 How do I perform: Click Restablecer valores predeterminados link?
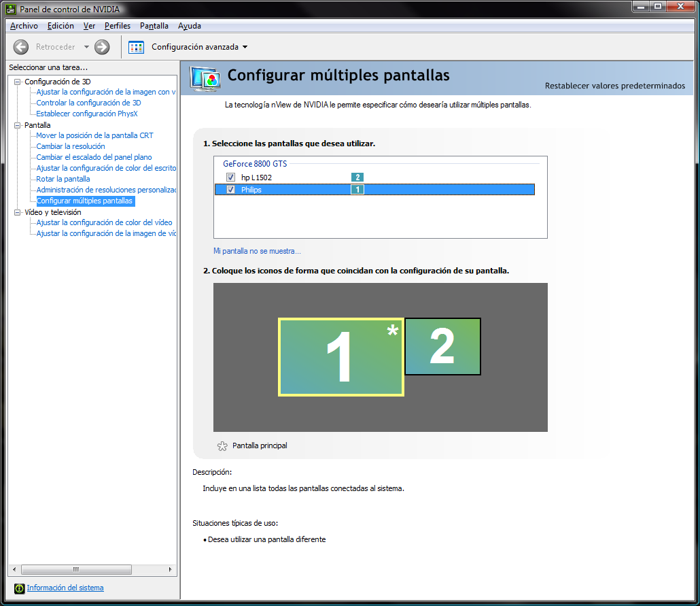(x=615, y=86)
